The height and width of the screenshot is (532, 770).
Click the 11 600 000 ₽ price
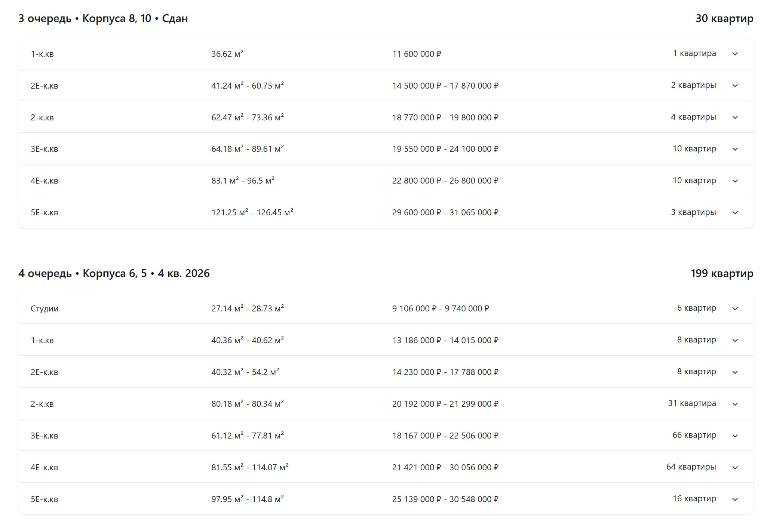417,54
